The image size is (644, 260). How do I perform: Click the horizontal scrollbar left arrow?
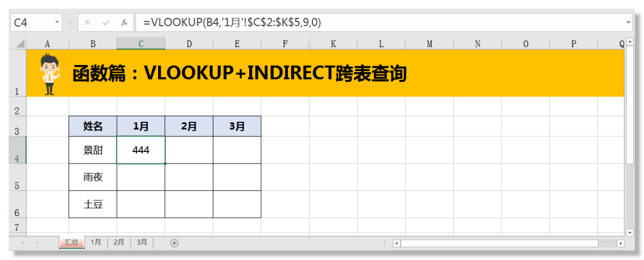pyautogui.click(x=397, y=243)
